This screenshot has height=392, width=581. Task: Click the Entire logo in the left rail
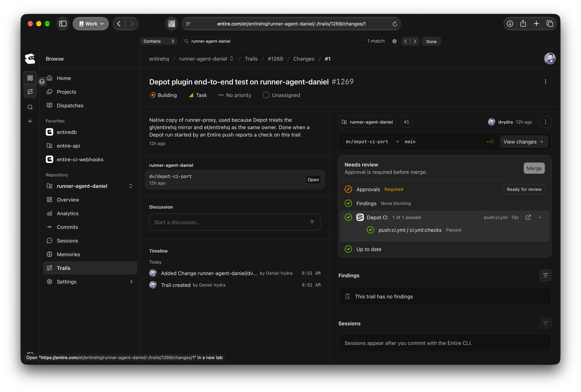coord(30,59)
